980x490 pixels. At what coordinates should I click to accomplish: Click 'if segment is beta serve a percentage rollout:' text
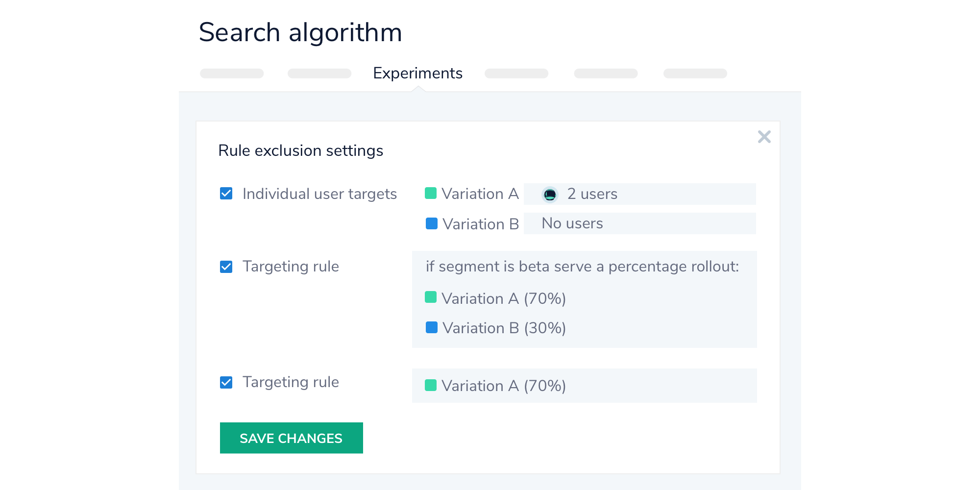tap(582, 267)
